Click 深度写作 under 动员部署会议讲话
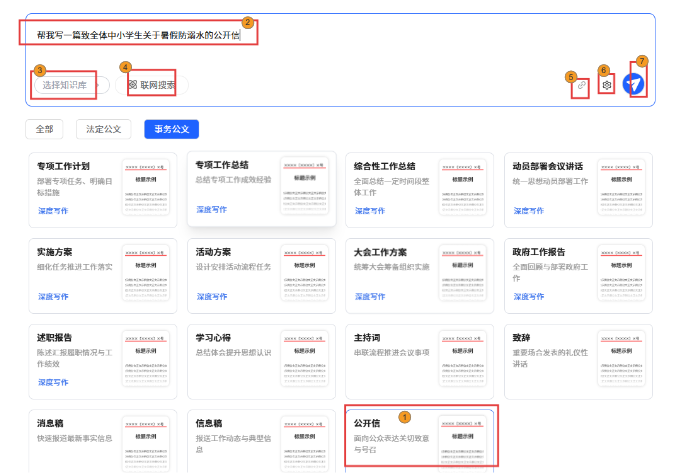This screenshot has width=681, height=475. [528, 211]
